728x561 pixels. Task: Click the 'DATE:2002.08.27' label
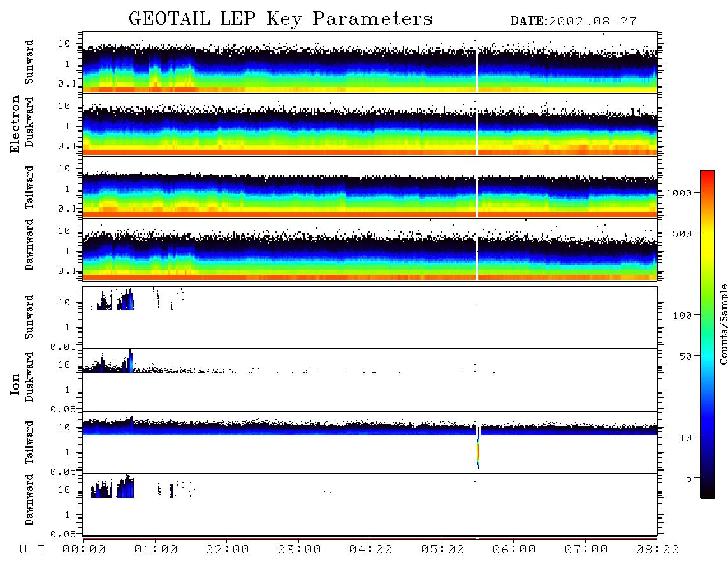point(573,21)
